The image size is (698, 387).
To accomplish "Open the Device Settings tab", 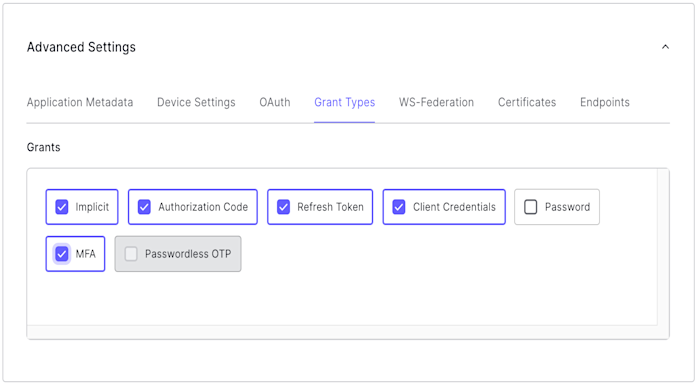I will click(x=196, y=102).
